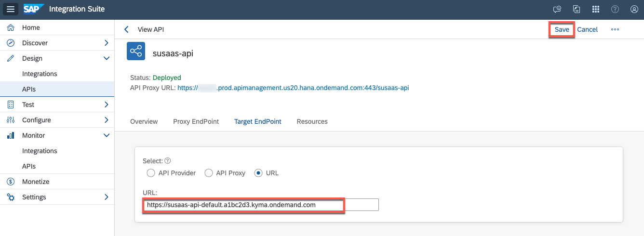The width and height of the screenshot is (644, 236).
Task: Open the help question mark icon in header
Action: click(615, 9)
